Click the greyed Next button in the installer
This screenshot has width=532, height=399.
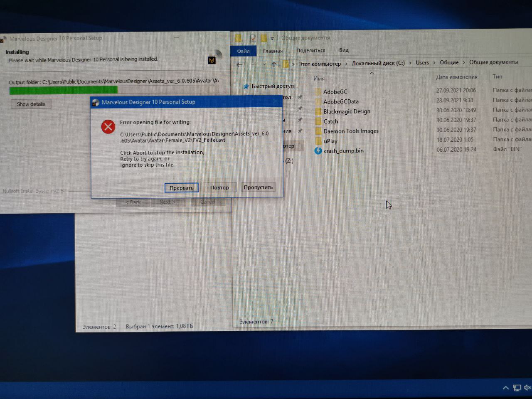(167, 202)
